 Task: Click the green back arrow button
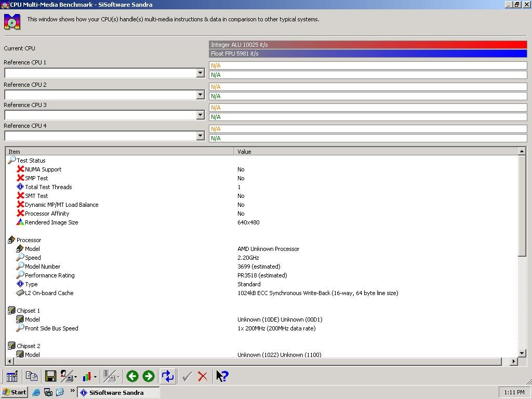coord(132,376)
